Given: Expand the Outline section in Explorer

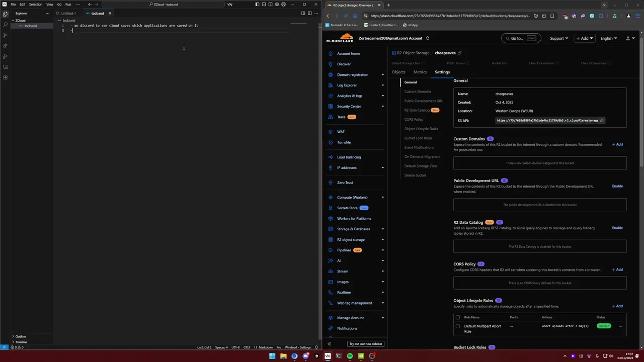Looking at the screenshot, I should [21, 336].
